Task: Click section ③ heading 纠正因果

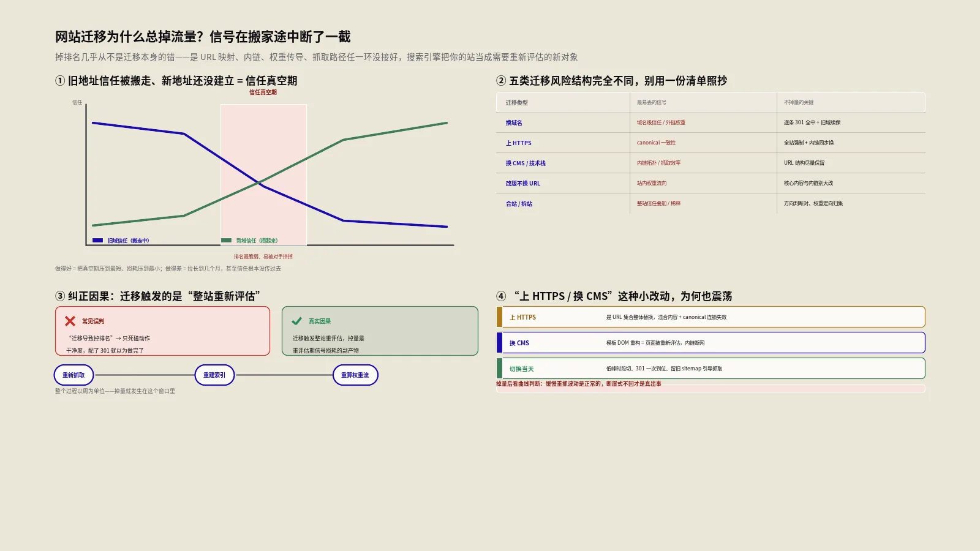Action: pos(158,296)
